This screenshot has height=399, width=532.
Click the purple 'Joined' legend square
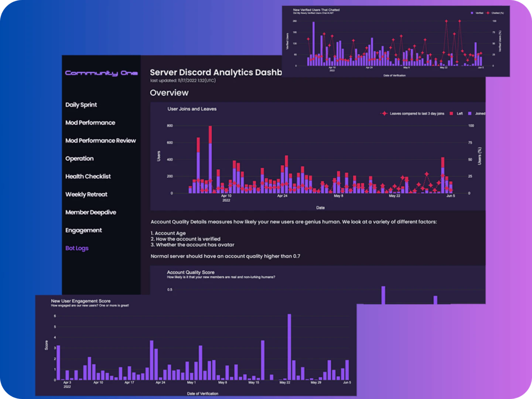[x=469, y=113]
